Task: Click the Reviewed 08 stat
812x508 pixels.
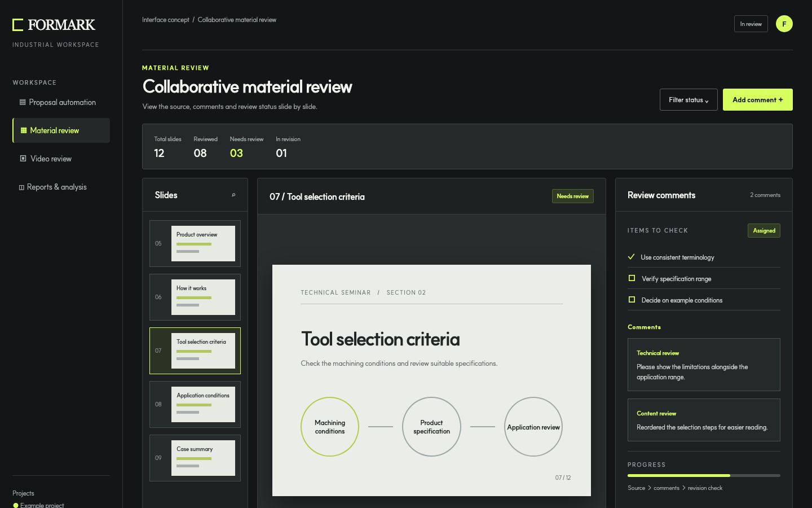Action: [x=205, y=147]
